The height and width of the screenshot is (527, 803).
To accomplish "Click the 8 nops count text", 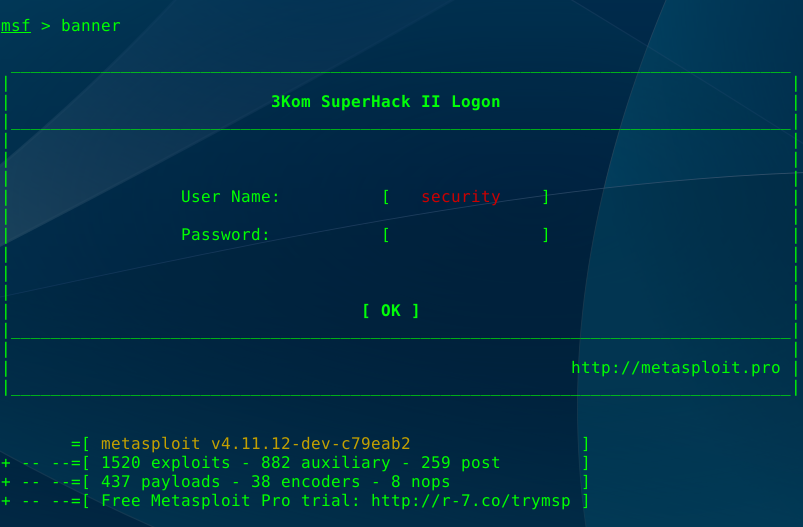I will point(420,481).
